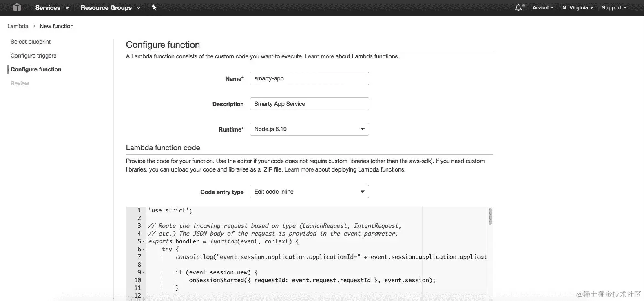Open the Resource Groups menu

tap(110, 7)
